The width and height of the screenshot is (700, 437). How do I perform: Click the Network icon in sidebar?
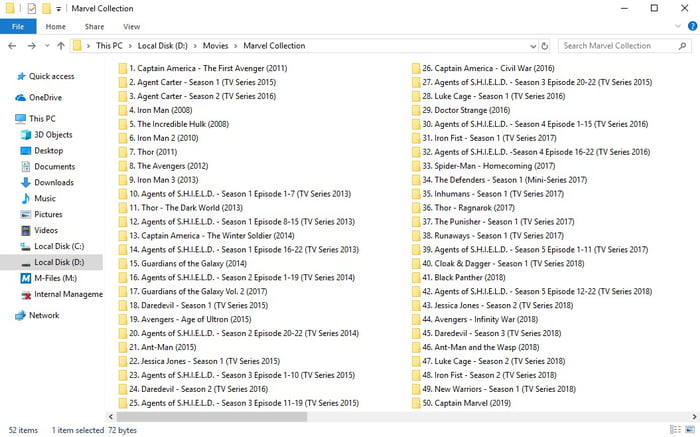21,316
